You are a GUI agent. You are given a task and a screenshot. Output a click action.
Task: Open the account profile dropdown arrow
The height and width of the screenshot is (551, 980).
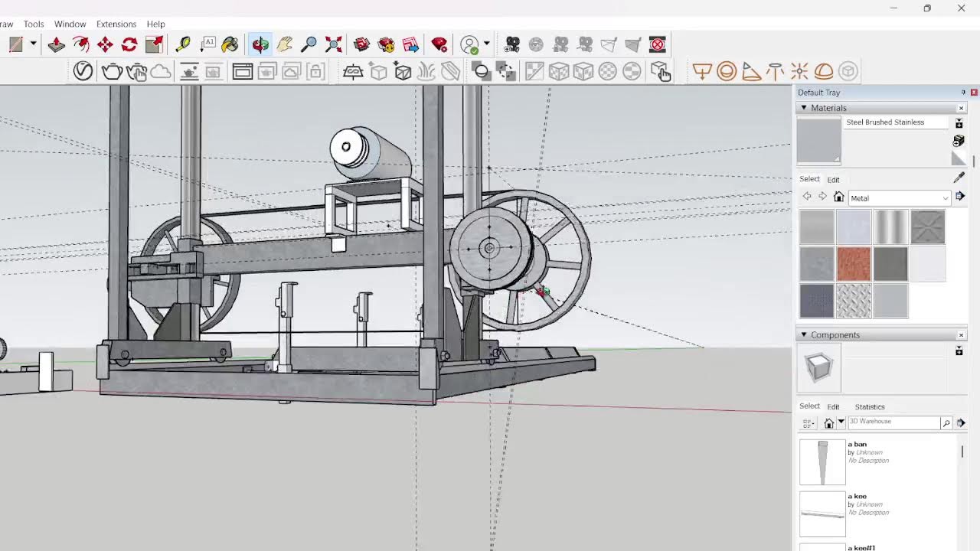(x=487, y=44)
